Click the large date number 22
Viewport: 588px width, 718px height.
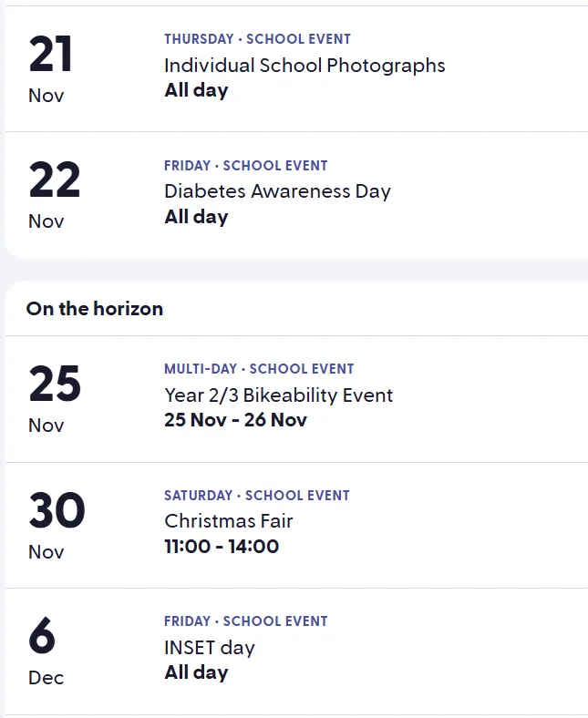tap(54, 180)
